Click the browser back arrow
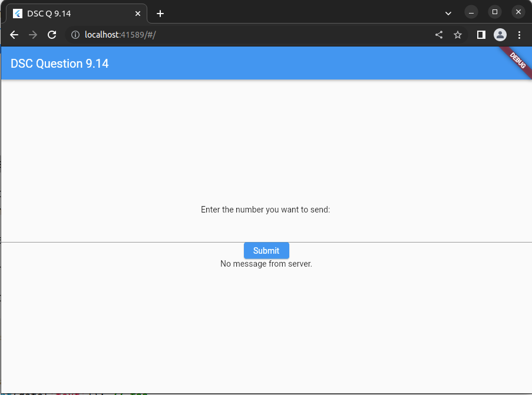Image resolution: width=532 pixels, height=395 pixels. pos(14,35)
